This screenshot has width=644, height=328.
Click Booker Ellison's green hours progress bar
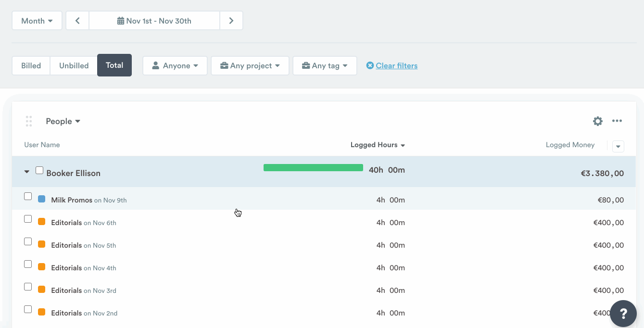(313, 167)
